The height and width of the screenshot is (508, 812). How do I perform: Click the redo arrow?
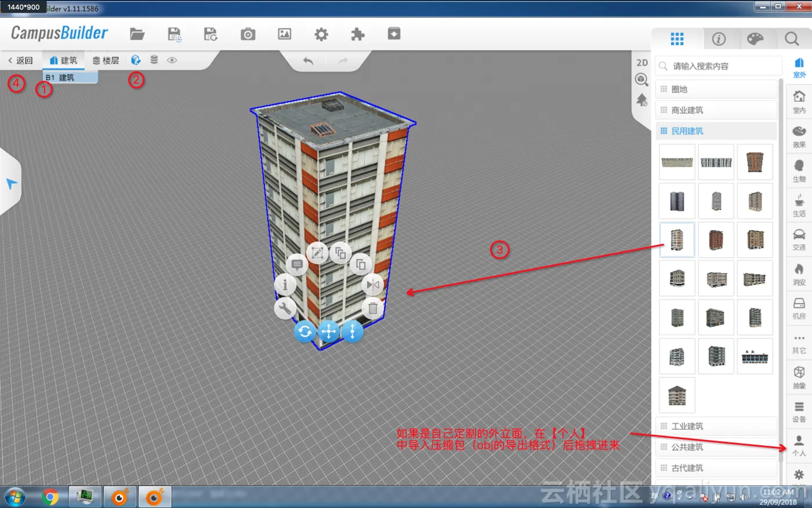tap(343, 60)
